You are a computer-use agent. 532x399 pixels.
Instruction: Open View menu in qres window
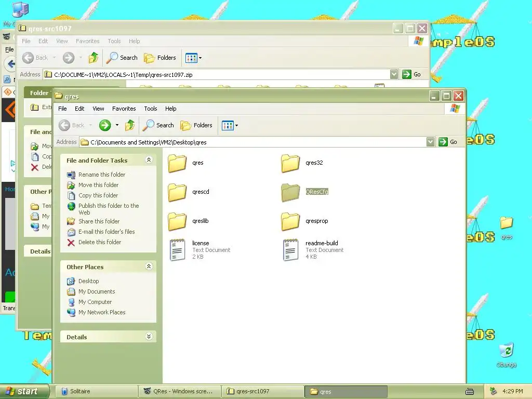98,109
